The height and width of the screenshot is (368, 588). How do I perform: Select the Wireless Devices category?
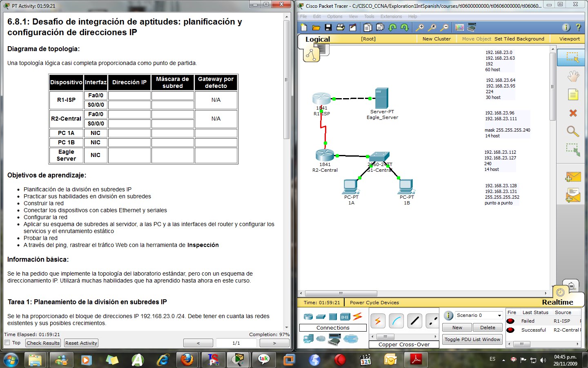pos(345,316)
